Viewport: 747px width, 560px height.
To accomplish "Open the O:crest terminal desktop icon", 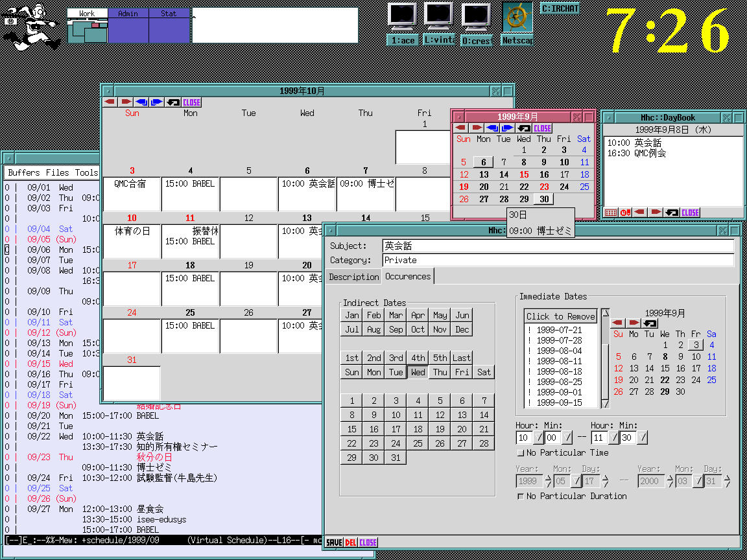I will (477, 24).
